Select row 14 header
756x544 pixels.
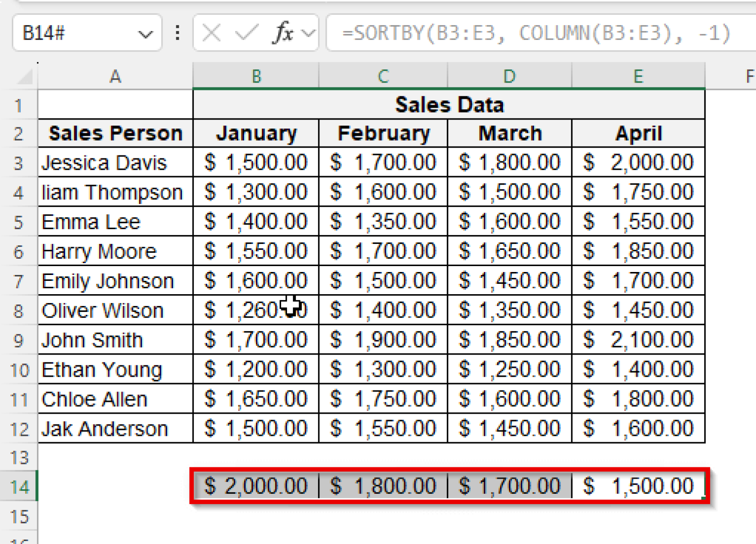pos(19,487)
